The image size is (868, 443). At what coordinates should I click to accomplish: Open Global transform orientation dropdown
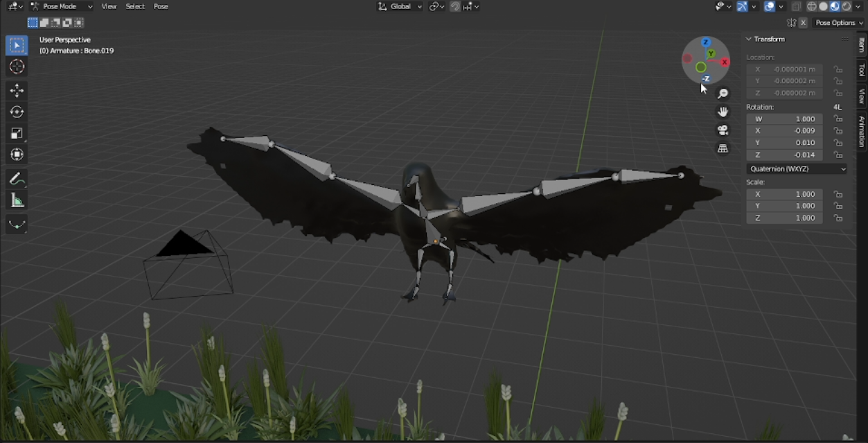coord(400,6)
